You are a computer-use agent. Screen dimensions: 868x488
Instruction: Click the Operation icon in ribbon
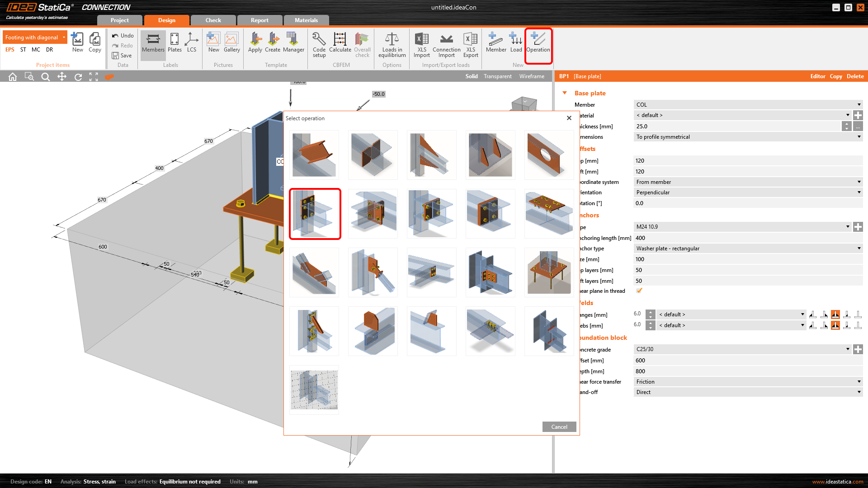coord(538,43)
